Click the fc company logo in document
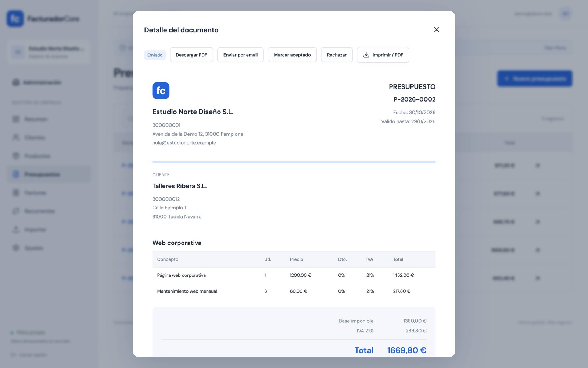The width and height of the screenshot is (588, 368). pos(161,91)
